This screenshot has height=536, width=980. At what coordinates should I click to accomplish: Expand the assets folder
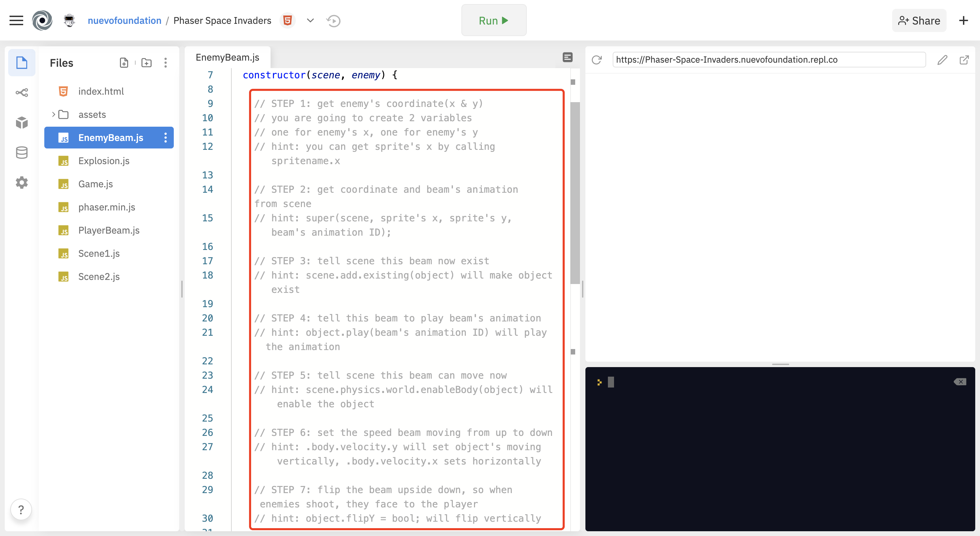tap(53, 114)
